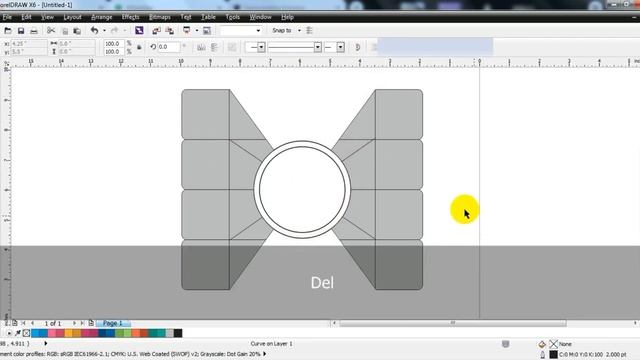Open the Table menu
The image size is (640, 360).
coord(208,17)
